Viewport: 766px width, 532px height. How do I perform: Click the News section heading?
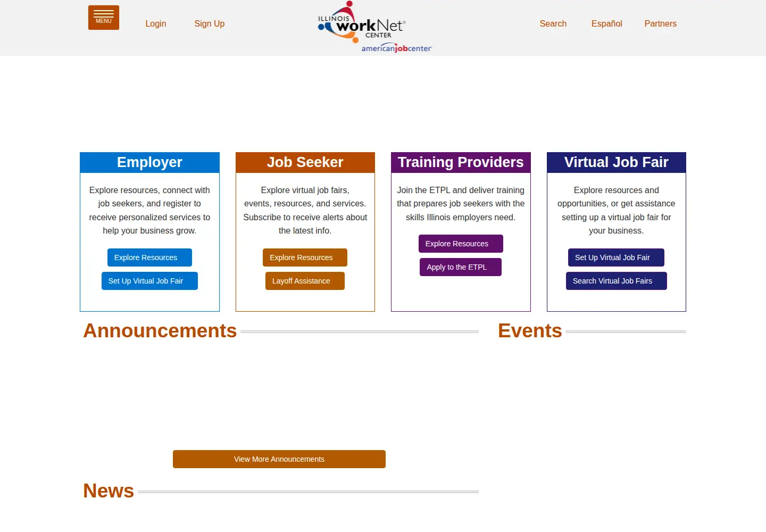[x=109, y=491]
